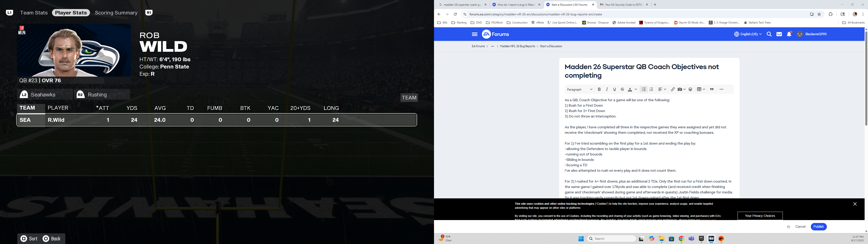Insert a table with the table icon
Image resolution: width=868 pixels, height=244 pixels.
(x=699, y=89)
